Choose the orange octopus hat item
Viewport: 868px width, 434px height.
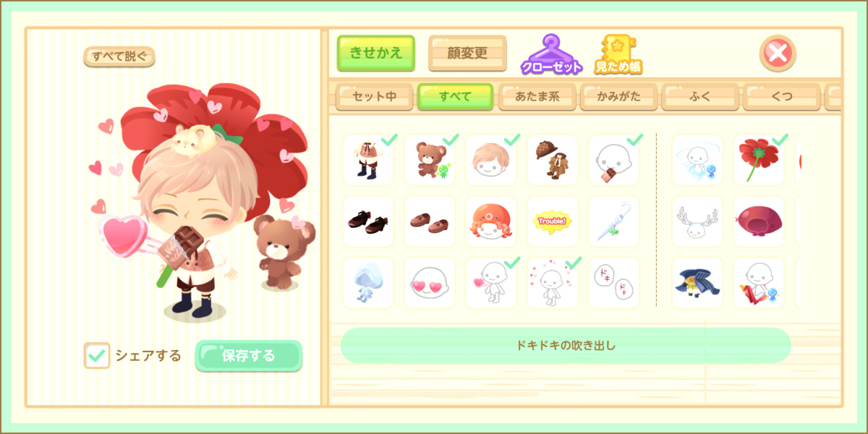490,221
